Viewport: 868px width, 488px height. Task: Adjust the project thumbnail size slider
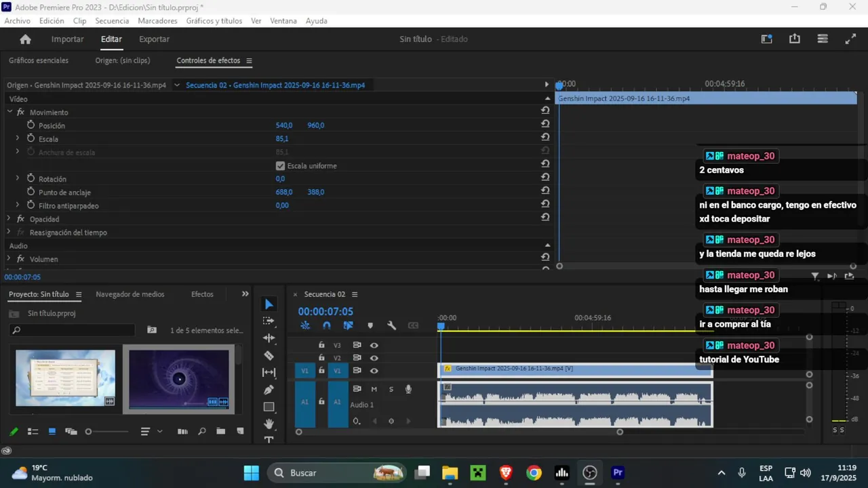coord(107,432)
